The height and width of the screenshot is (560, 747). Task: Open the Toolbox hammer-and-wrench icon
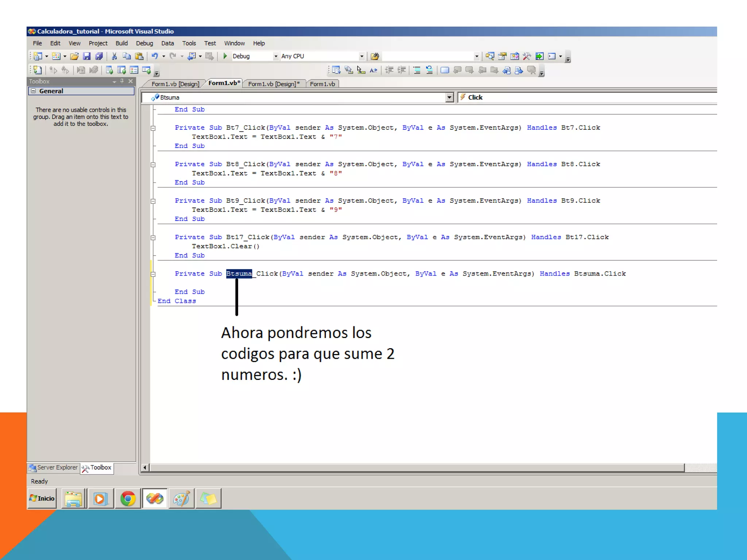(x=527, y=56)
